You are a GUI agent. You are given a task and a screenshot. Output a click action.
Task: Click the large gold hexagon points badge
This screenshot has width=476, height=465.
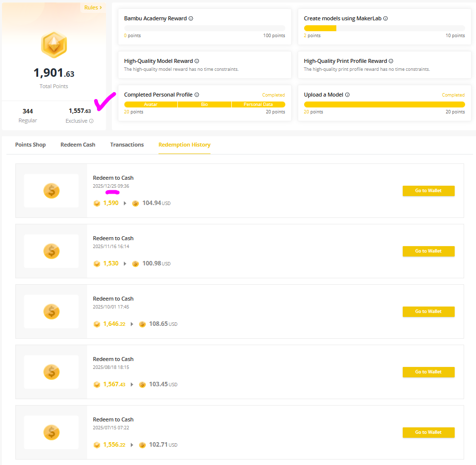pyautogui.click(x=54, y=45)
